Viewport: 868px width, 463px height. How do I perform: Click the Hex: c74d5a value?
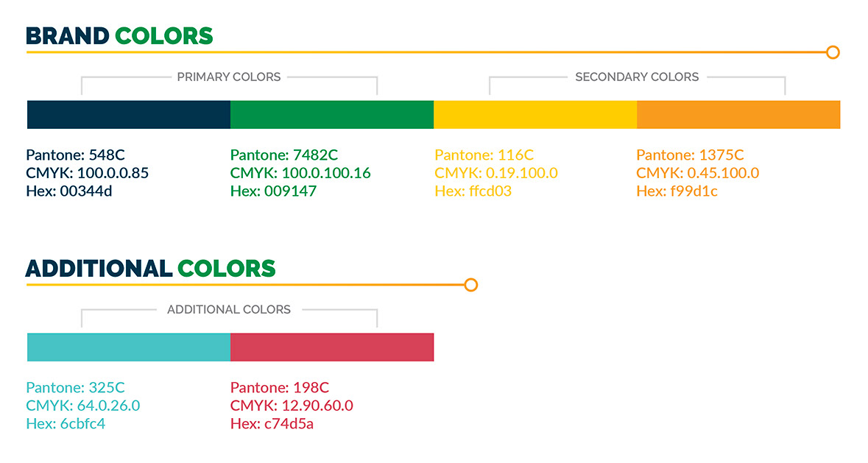(272, 424)
